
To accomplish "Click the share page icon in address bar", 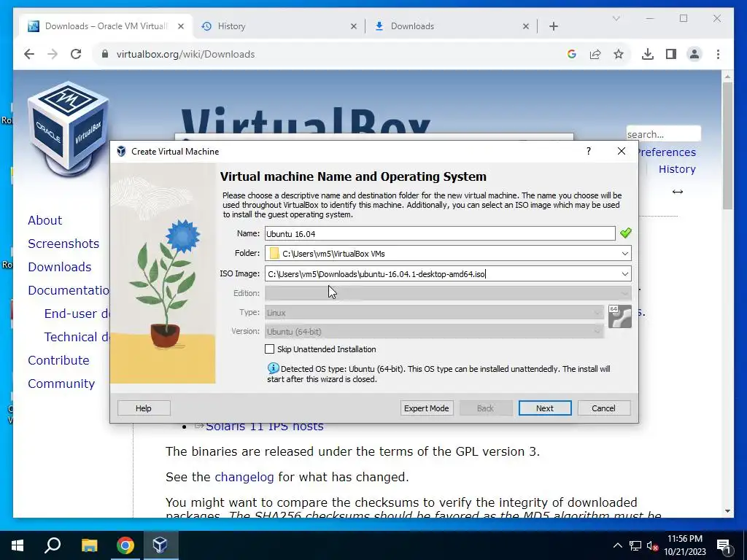I will (595, 54).
